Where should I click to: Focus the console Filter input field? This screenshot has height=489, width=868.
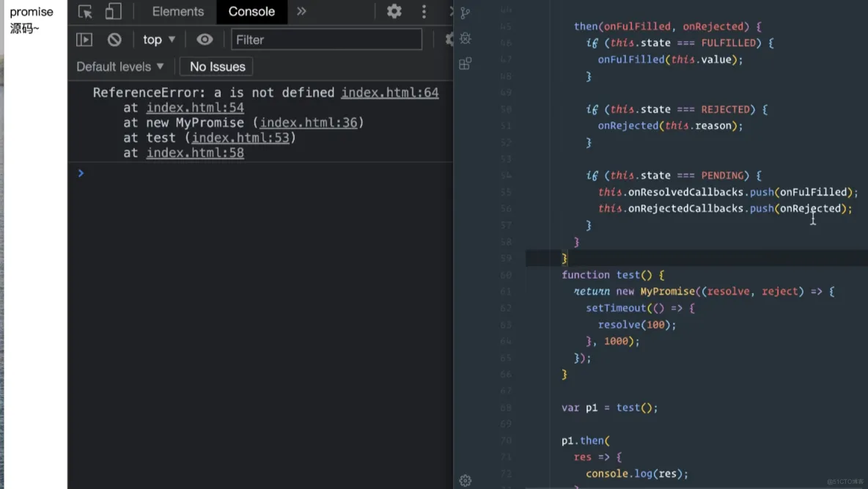tap(327, 40)
